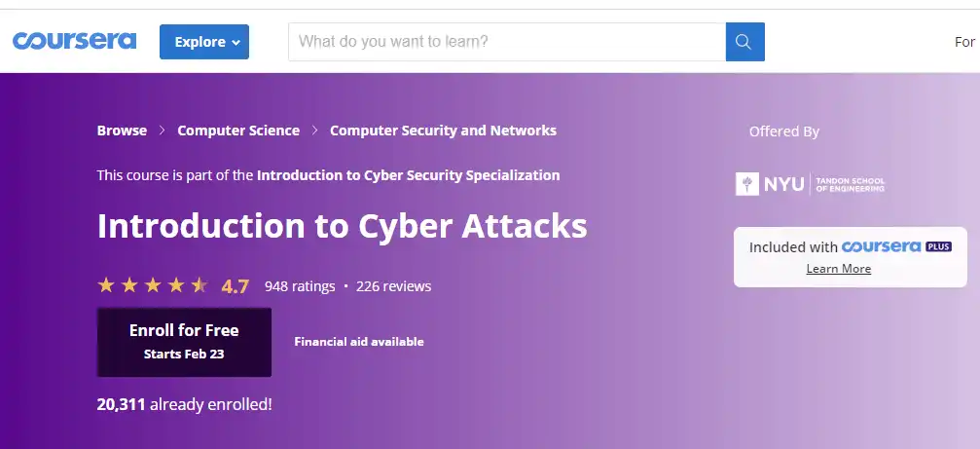Open the 226 reviews link

pyautogui.click(x=394, y=286)
